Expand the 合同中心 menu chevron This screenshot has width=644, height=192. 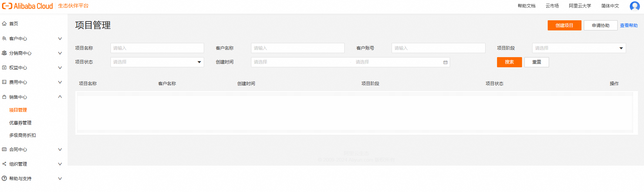click(x=60, y=149)
